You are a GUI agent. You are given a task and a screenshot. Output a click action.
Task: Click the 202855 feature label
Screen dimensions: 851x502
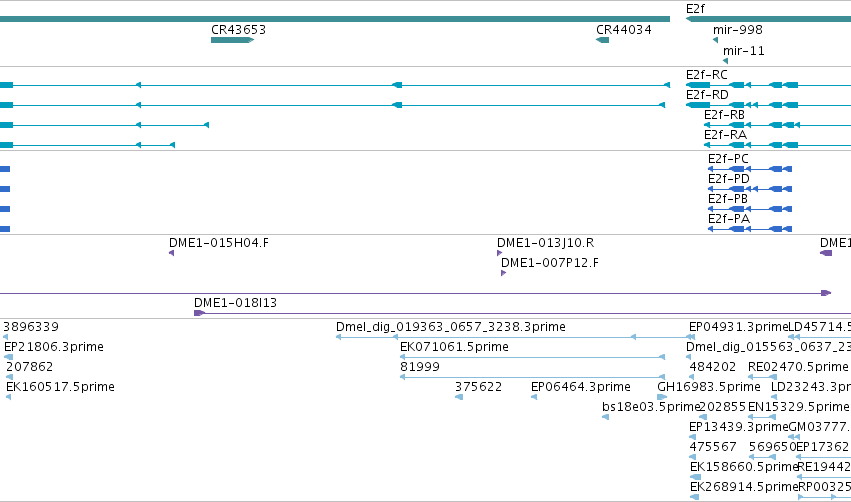[x=722, y=407]
